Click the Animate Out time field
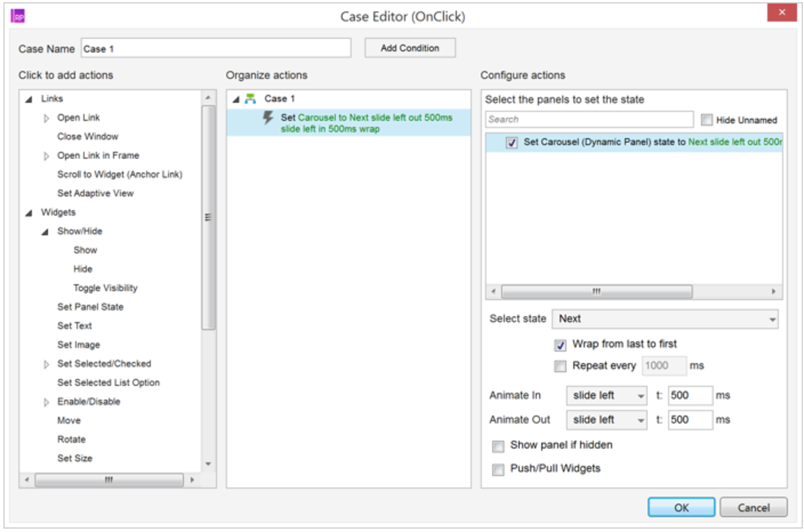804x532 pixels. tap(690, 420)
